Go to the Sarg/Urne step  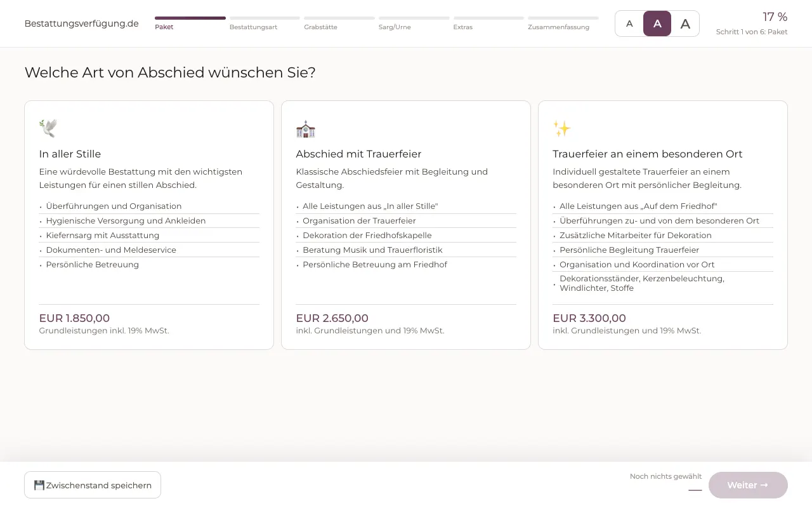point(414,23)
